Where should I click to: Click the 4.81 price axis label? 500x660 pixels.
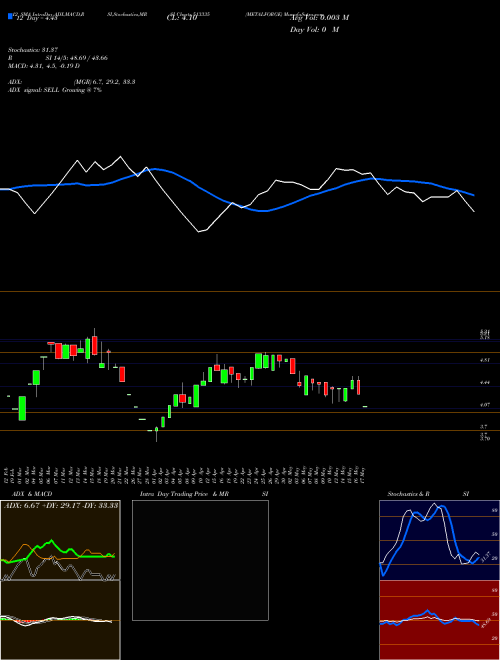(484, 360)
